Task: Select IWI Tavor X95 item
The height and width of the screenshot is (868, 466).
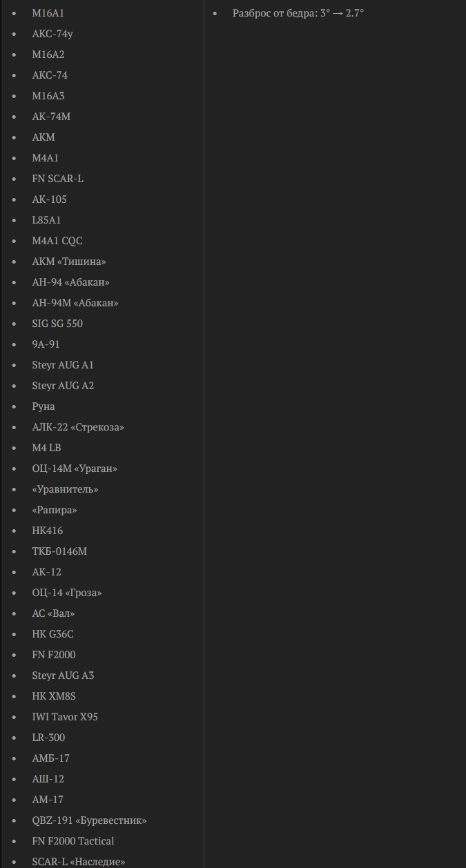Action: (65, 717)
